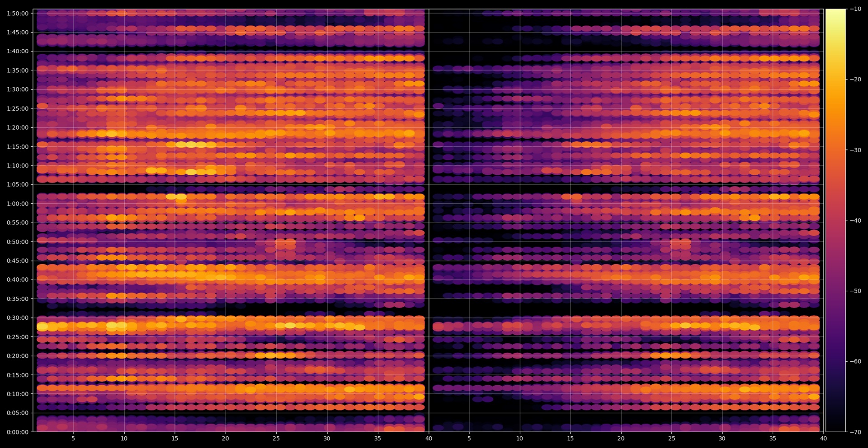868x448 pixels.
Task: Click the 1:20:00 time axis label
Action: pos(18,127)
